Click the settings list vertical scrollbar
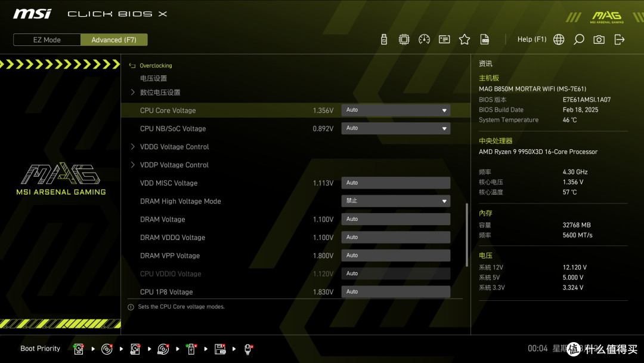The width and height of the screenshot is (644, 363). (466, 235)
